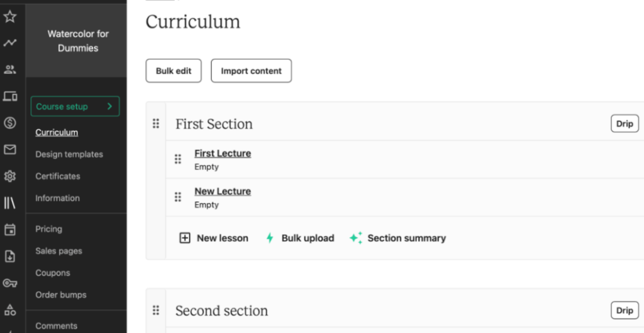The width and height of the screenshot is (644, 333).
Task: Click the star icon in left rail
Action: point(10,16)
